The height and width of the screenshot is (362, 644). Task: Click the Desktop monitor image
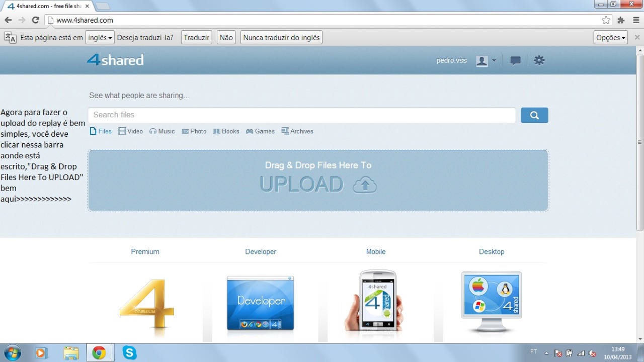pyautogui.click(x=492, y=302)
